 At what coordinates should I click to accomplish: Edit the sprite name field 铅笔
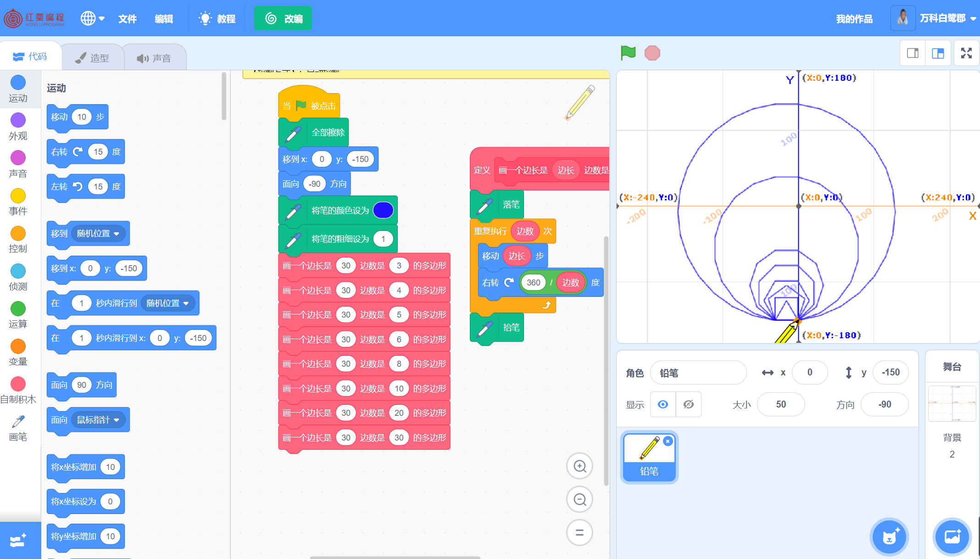[x=698, y=373]
